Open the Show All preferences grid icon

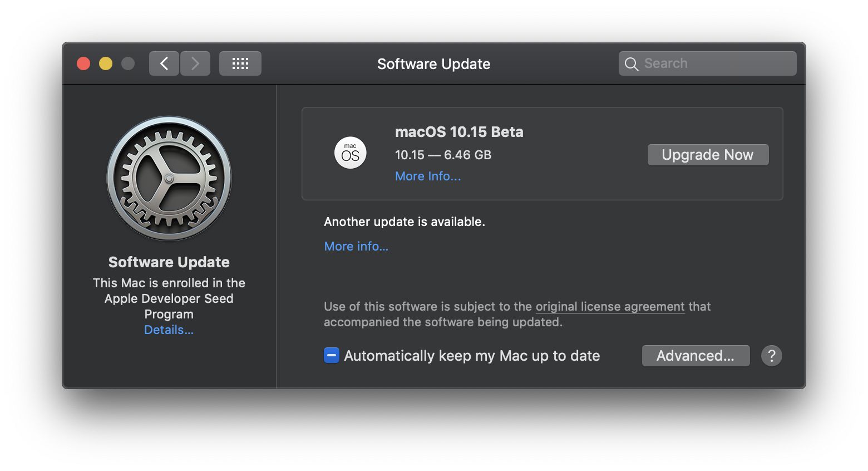click(x=240, y=63)
